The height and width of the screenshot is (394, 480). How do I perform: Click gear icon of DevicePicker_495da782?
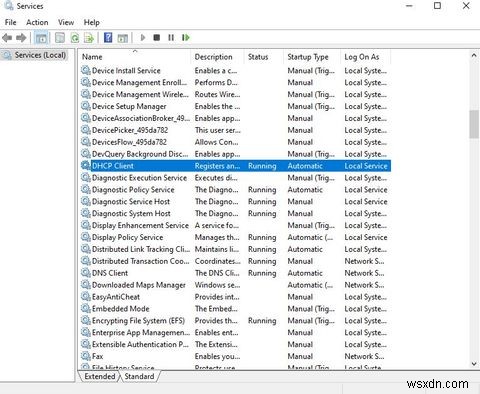point(86,130)
